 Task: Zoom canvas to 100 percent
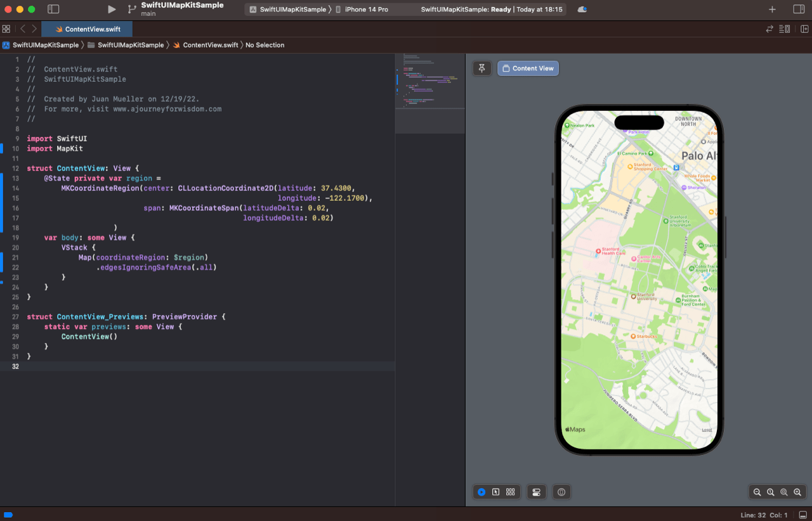click(x=770, y=492)
